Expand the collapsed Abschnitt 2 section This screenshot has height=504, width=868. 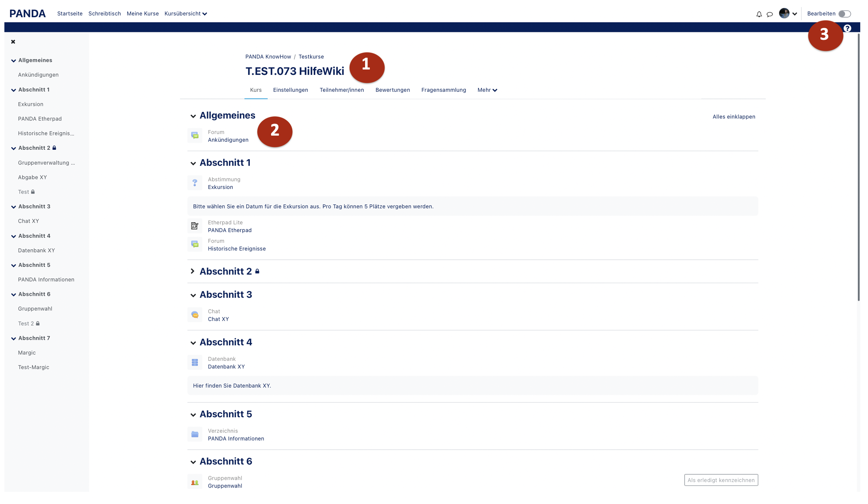click(192, 271)
